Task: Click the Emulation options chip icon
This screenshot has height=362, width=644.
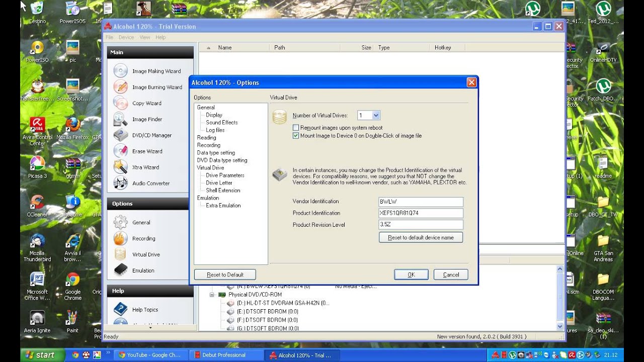Action: (121, 270)
